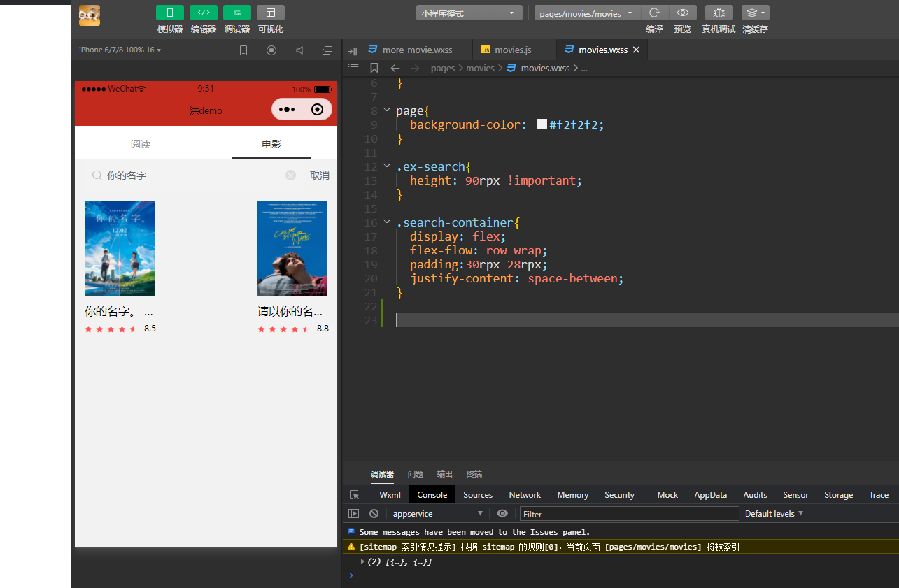
Task: Click the 你的名字 movie poster thumbnail
Action: (x=120, y=248)
